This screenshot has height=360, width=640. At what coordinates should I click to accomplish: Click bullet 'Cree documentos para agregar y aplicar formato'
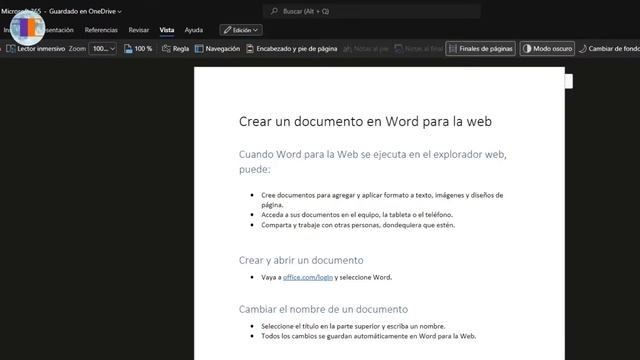click(x=382, y=200)
